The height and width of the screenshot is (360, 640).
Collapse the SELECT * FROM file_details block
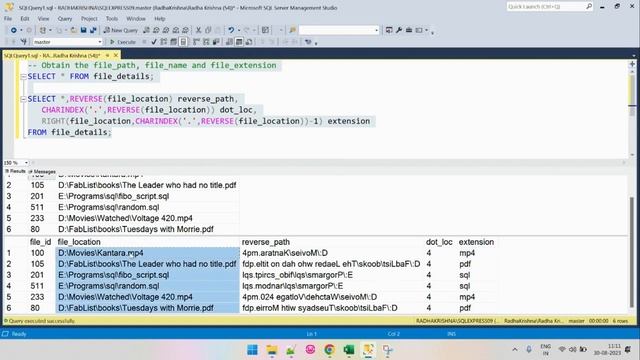tap(23, 76)
